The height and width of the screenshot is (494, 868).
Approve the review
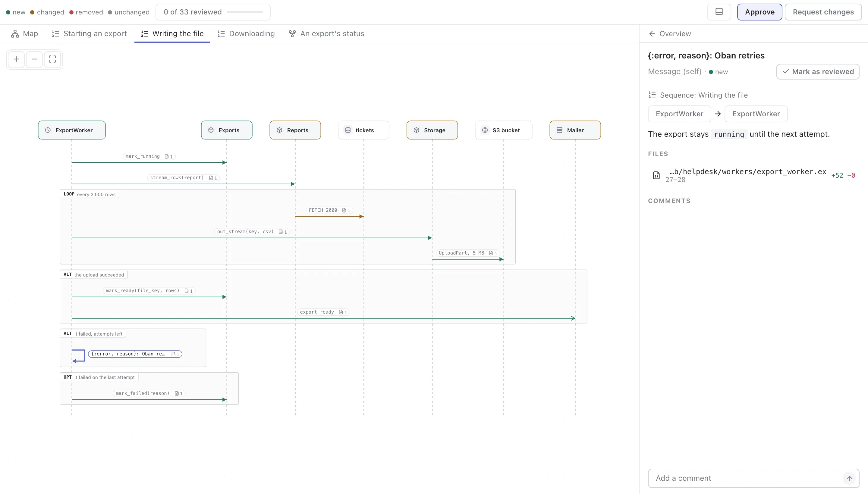pos(759,12)
